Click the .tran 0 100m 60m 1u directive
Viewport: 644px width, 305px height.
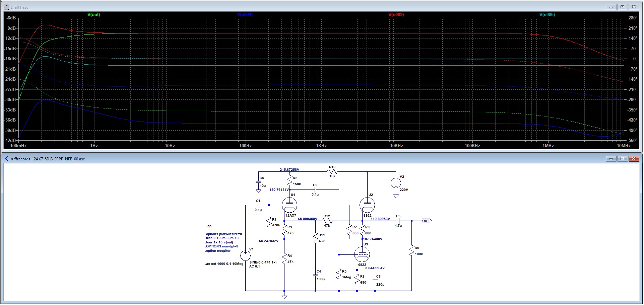222,238
